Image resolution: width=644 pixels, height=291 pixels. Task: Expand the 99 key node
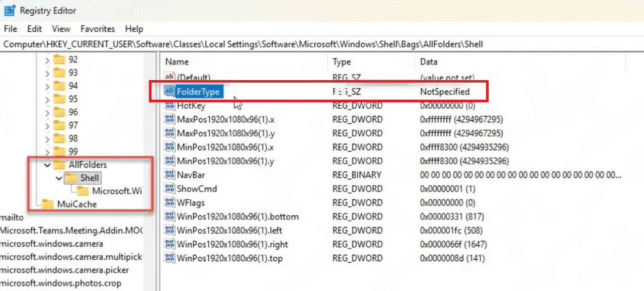point(47,152)
